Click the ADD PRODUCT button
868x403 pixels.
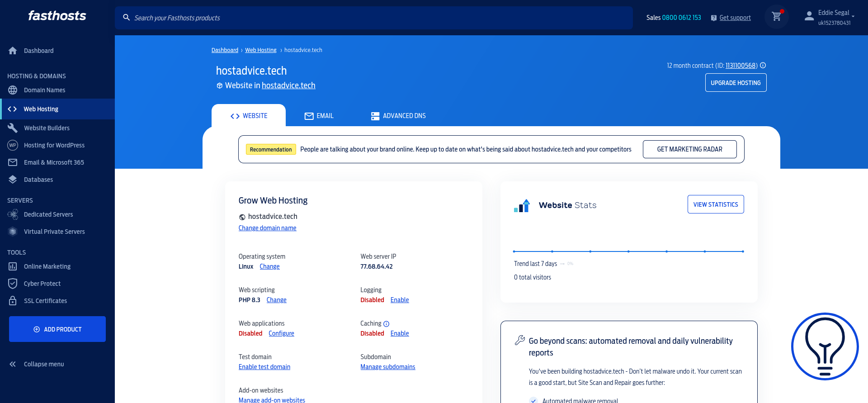pos(57,329)
